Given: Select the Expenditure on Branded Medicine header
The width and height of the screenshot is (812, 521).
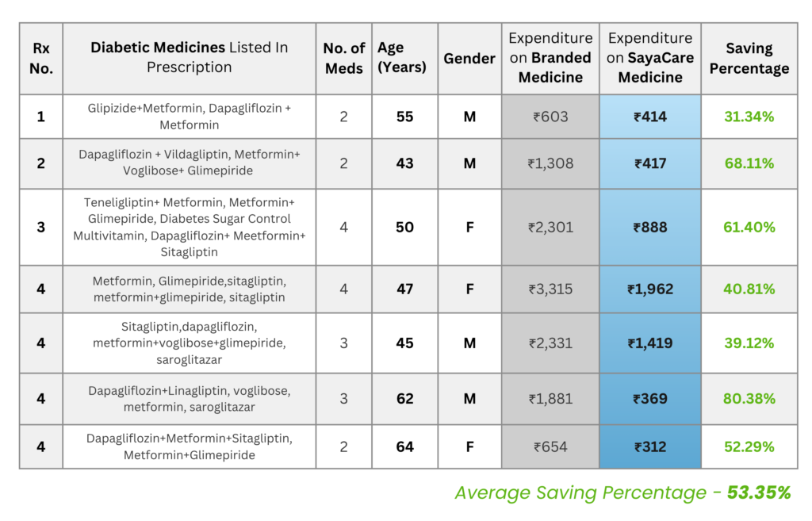Looking at the screenshot, I should (x=550, y=59).
